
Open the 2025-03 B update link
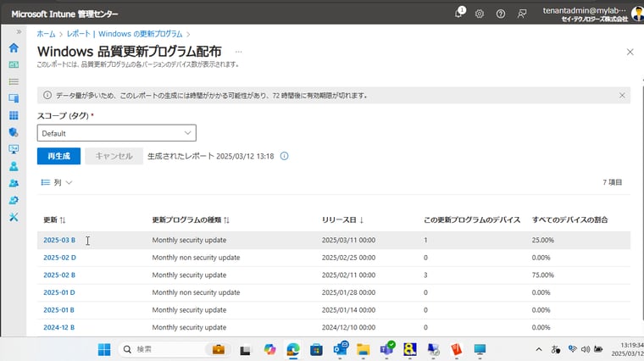tap(59, 240)
